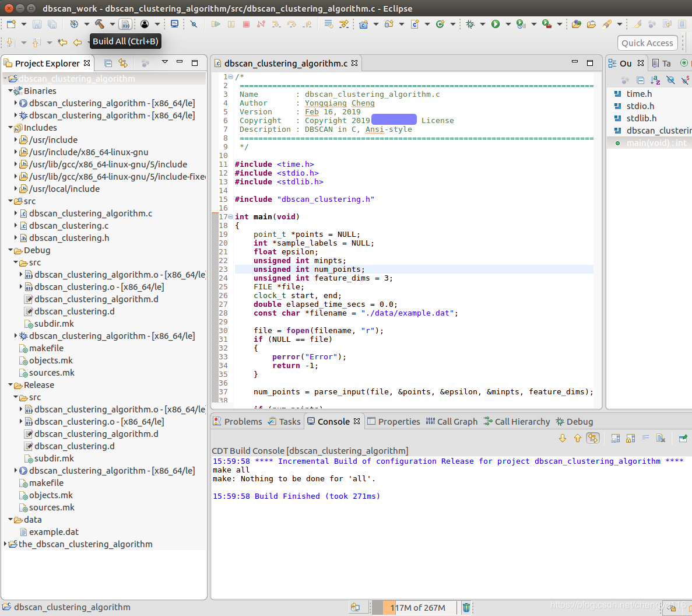The width and height of the screenshot is (692, 616).
Task: Click the Build All hammer icon
Action: point(99,24)
